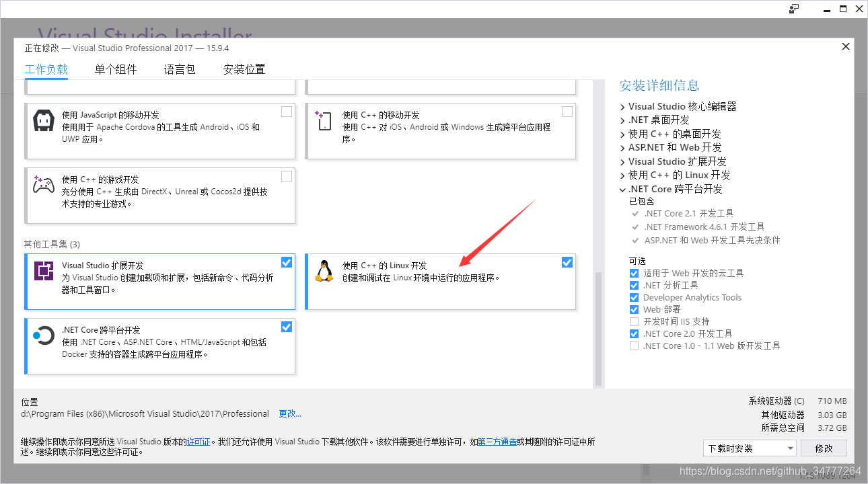Viewport: 868px width, 484px height.
Task: Toggle .NET 分析工具 option
Action: [634, 285]
